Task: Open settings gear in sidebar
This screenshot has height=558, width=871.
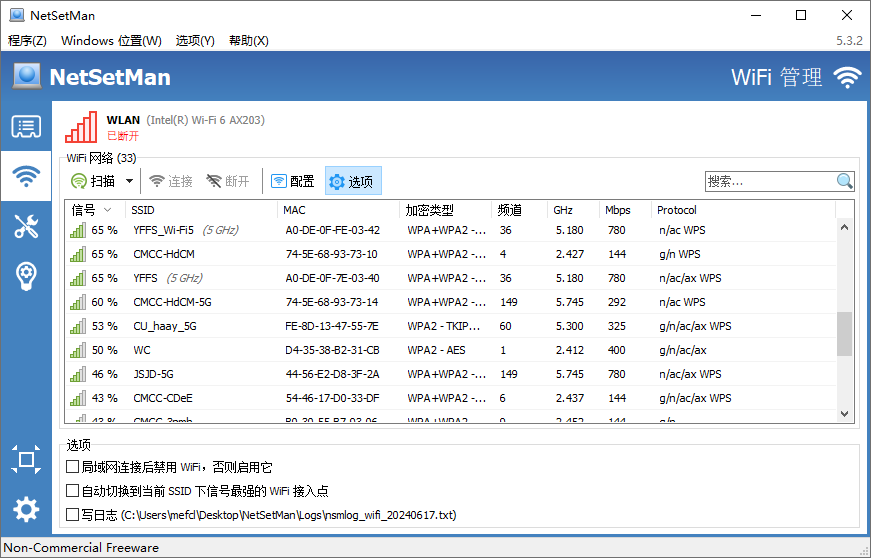Action: tap(26, 509)
